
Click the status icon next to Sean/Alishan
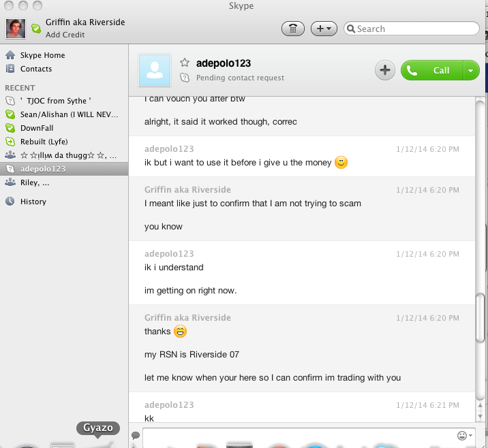[x=10, y=114]
